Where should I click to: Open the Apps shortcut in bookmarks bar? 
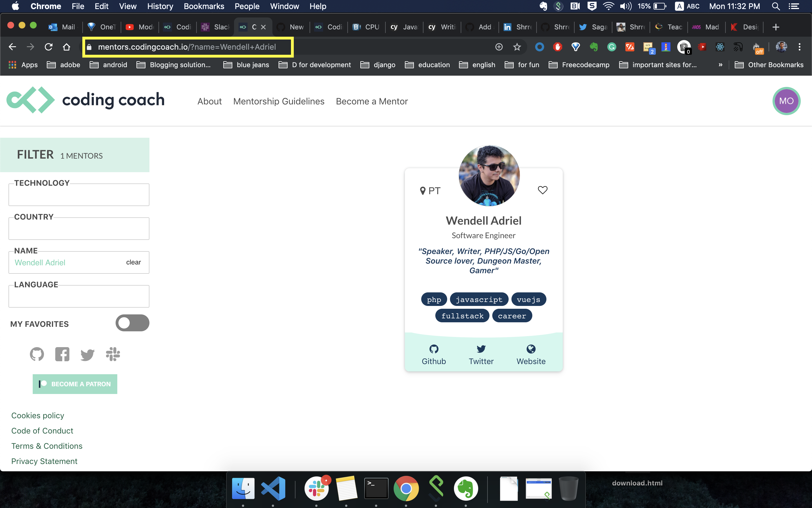(x=23, y=65)
